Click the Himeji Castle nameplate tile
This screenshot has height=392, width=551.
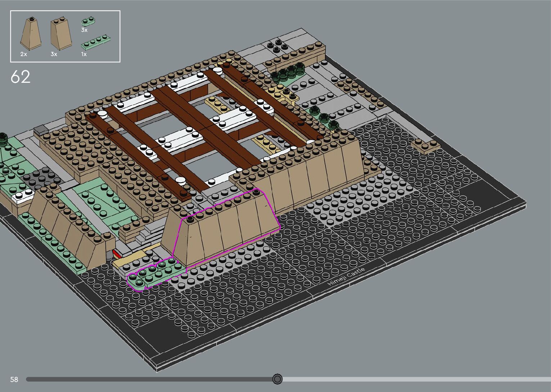point(346,277)
